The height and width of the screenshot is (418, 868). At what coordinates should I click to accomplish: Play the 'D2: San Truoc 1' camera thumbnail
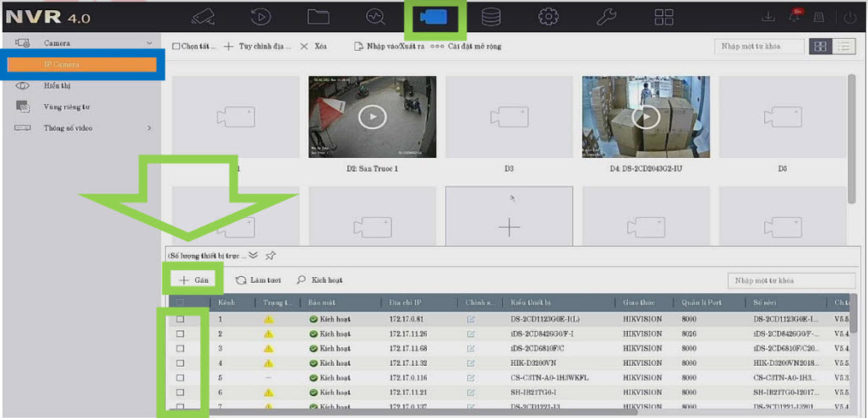pos(372,117)
